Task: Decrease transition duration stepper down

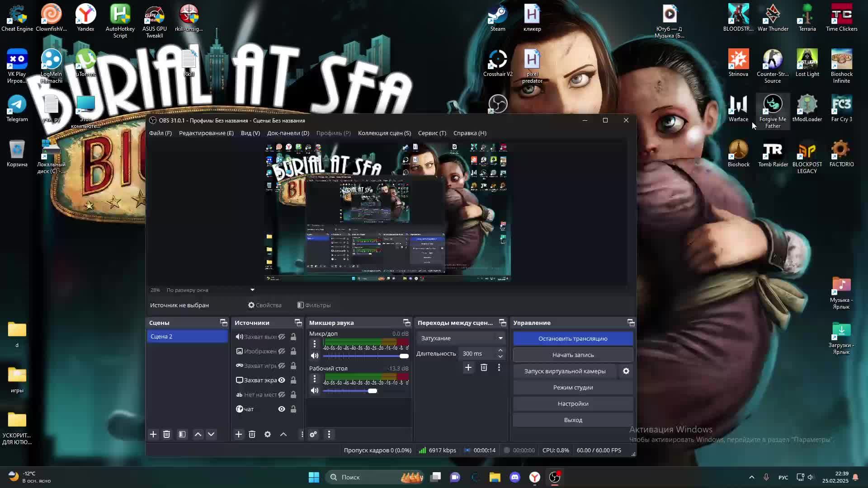Action: [x=500, y=357]
